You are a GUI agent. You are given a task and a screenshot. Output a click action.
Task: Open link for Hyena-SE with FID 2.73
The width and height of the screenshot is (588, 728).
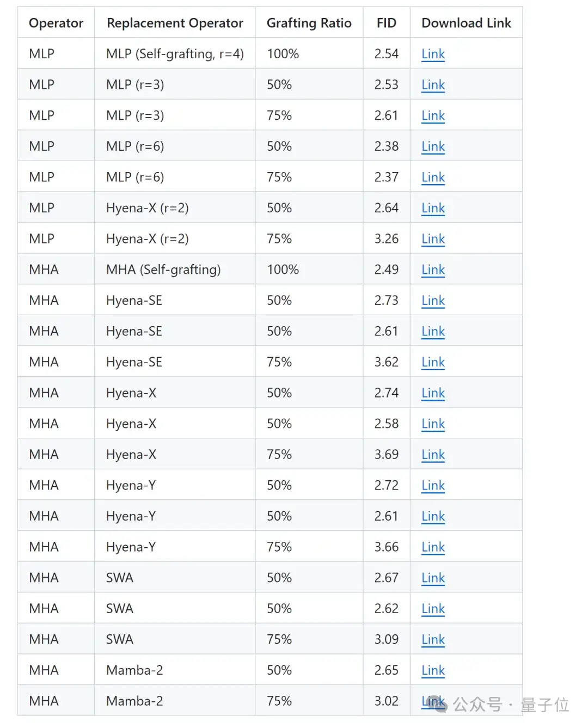[433, 301]
